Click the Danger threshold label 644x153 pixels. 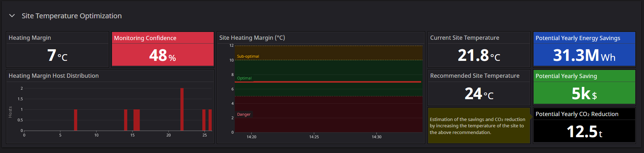244,114
